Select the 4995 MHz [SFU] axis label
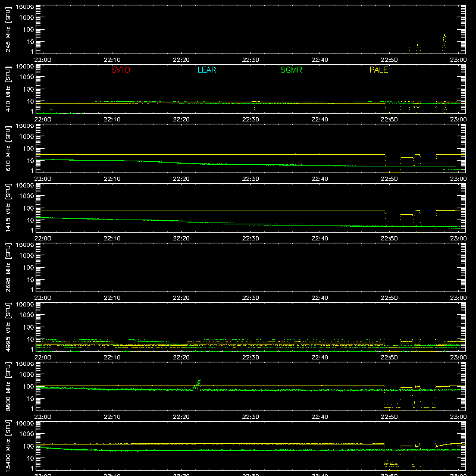 (8, 327)
